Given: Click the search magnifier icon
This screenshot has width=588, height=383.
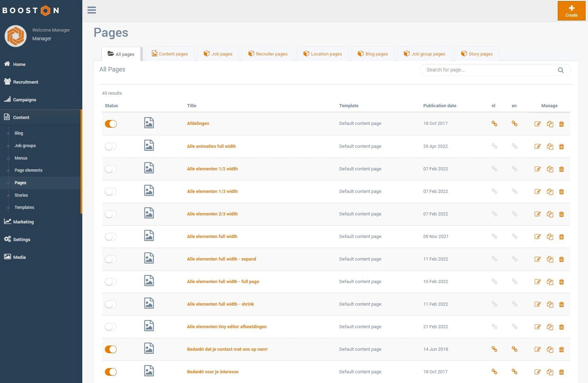Looking at the screenshot, I should click(561, 70).
